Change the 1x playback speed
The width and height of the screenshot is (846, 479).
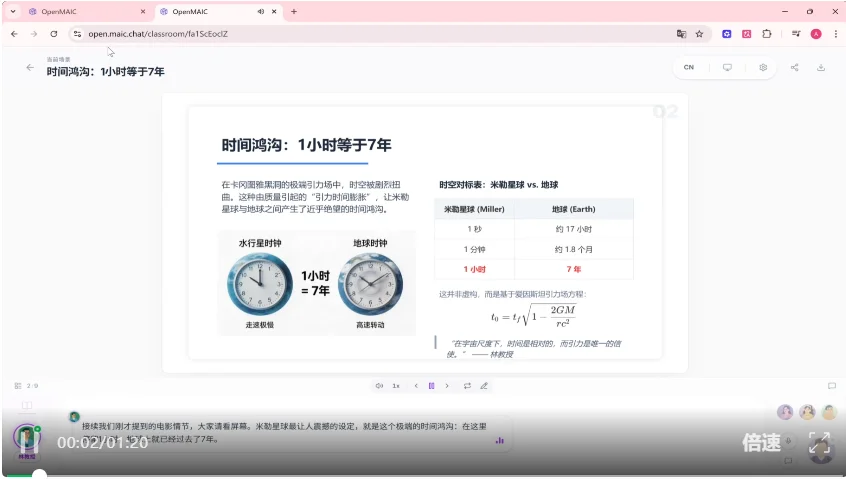point(396,386)
